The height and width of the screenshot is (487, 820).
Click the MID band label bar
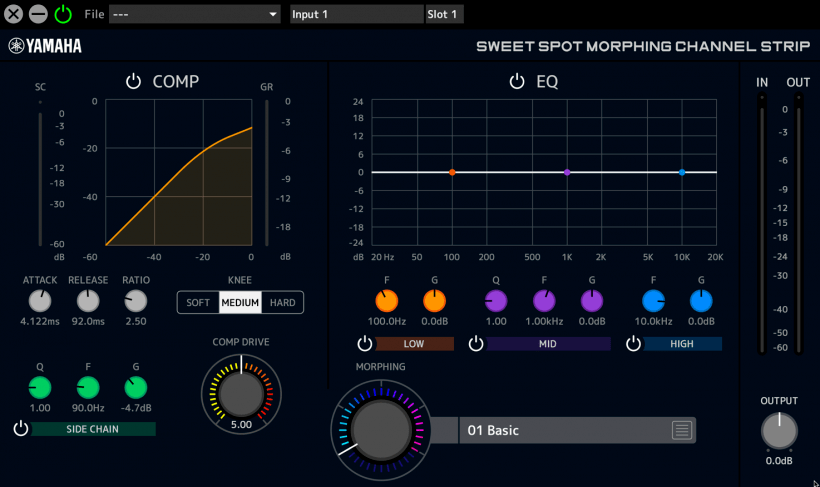click(548, 344)
